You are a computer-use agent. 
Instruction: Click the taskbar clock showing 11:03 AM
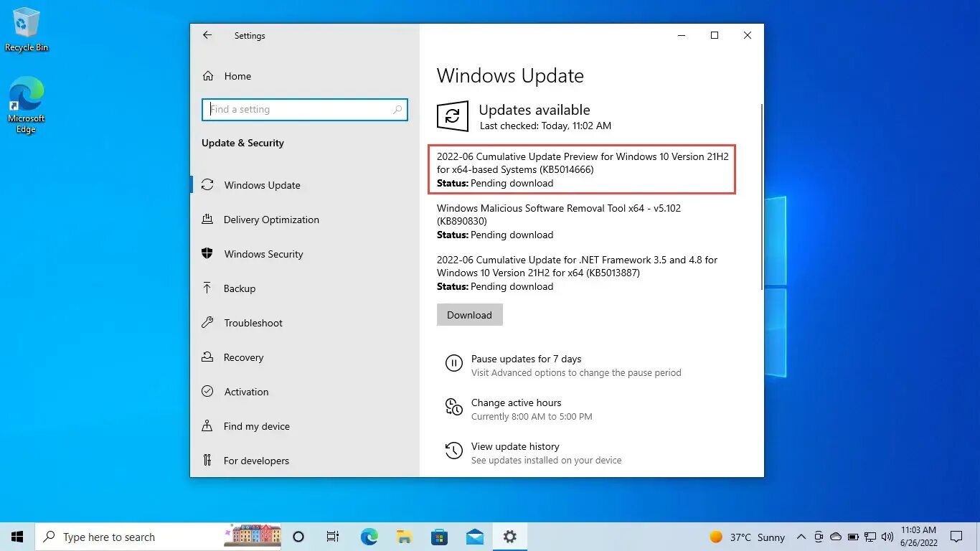point(919,537)
